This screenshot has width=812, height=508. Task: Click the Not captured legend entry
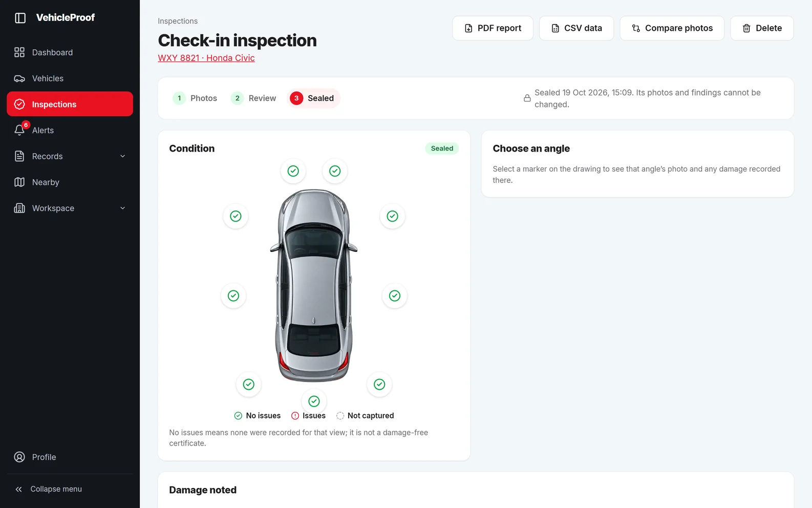(365, 416)
